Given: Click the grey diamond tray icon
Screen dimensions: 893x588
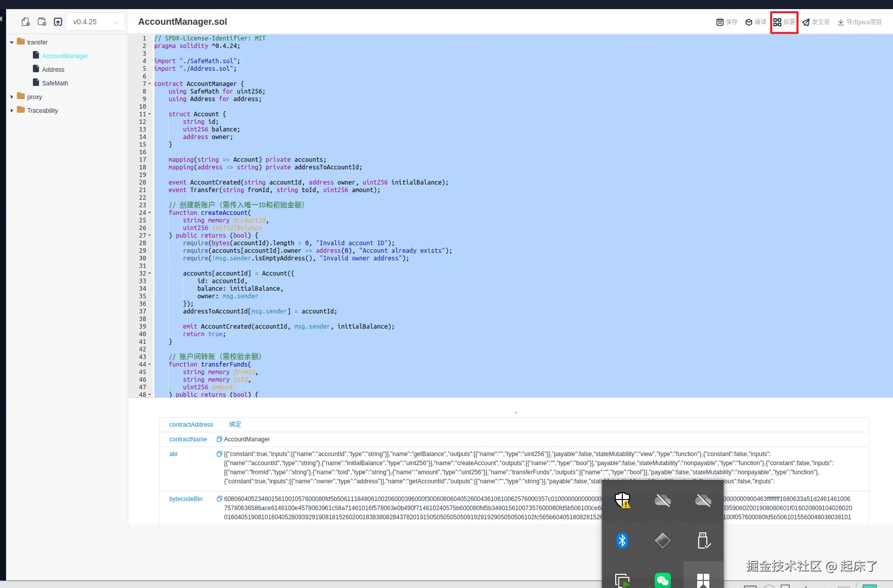Looking at the screenshot, I should coord(663,540).
